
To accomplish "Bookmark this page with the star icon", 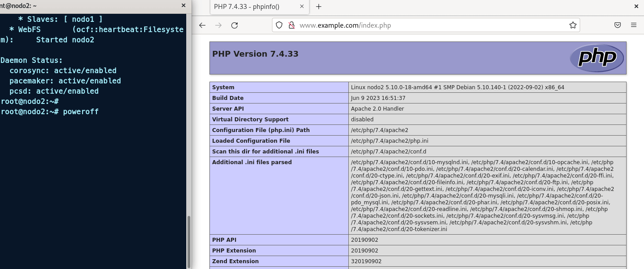I will (573, 25).
